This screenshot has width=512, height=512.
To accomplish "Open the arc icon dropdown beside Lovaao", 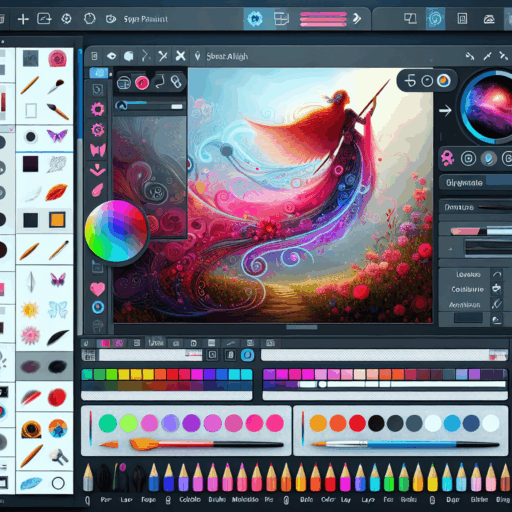I will tap(497, 274).
